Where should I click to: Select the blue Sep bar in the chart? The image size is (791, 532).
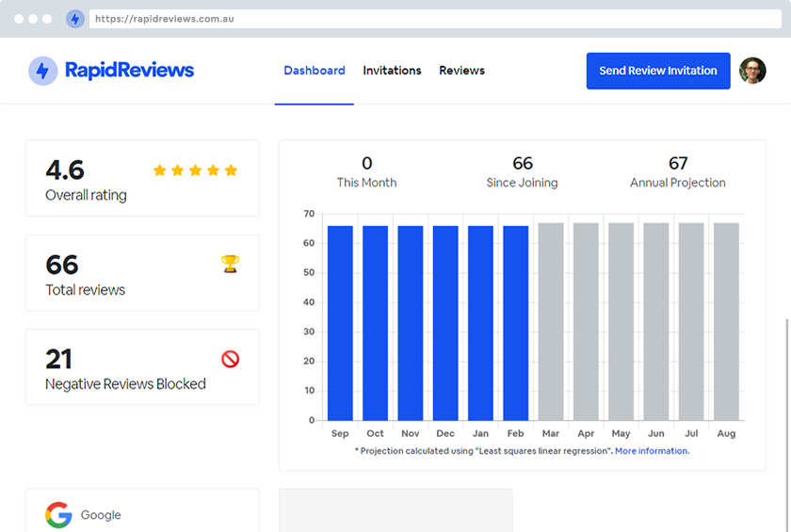click(x=340, y=323)
